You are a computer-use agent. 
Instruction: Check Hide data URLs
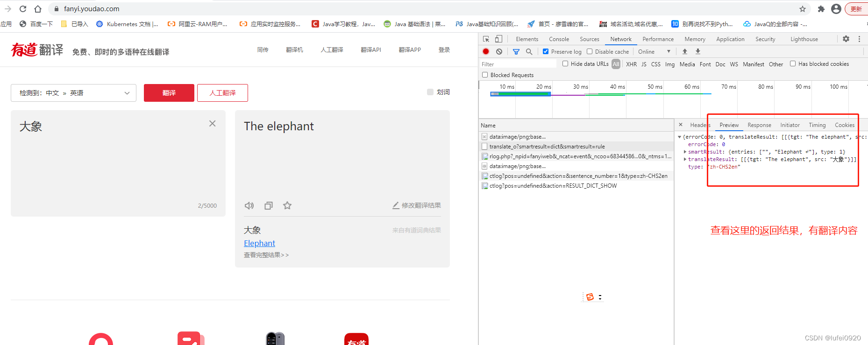[565, 63]
